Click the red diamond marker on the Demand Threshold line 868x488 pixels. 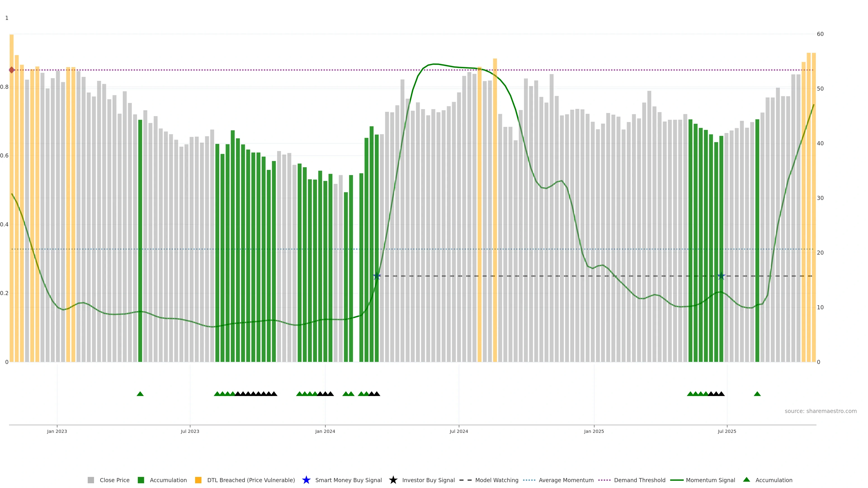click(12, 70)
